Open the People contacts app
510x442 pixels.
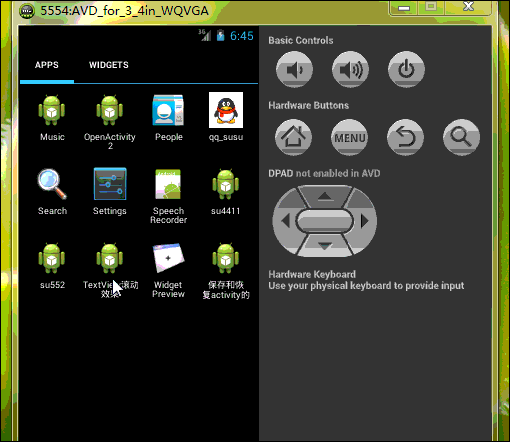click(x=168, y=118)
